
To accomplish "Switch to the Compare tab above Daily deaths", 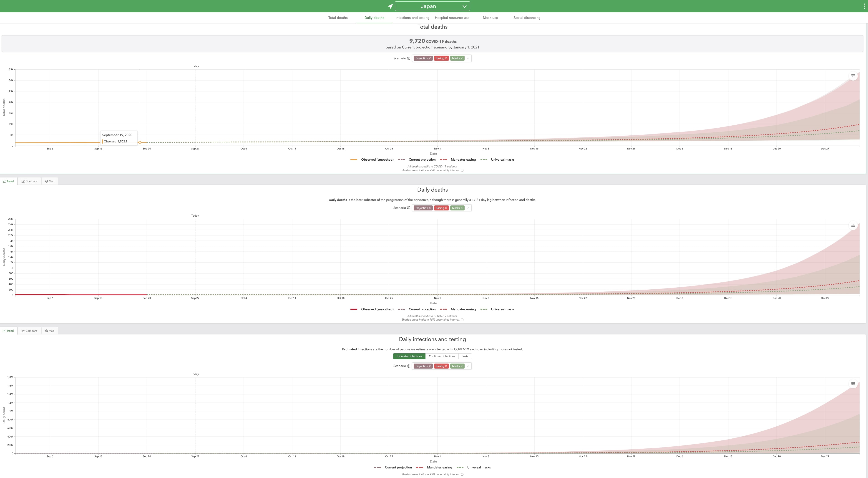I will click(x=29, y=181).
